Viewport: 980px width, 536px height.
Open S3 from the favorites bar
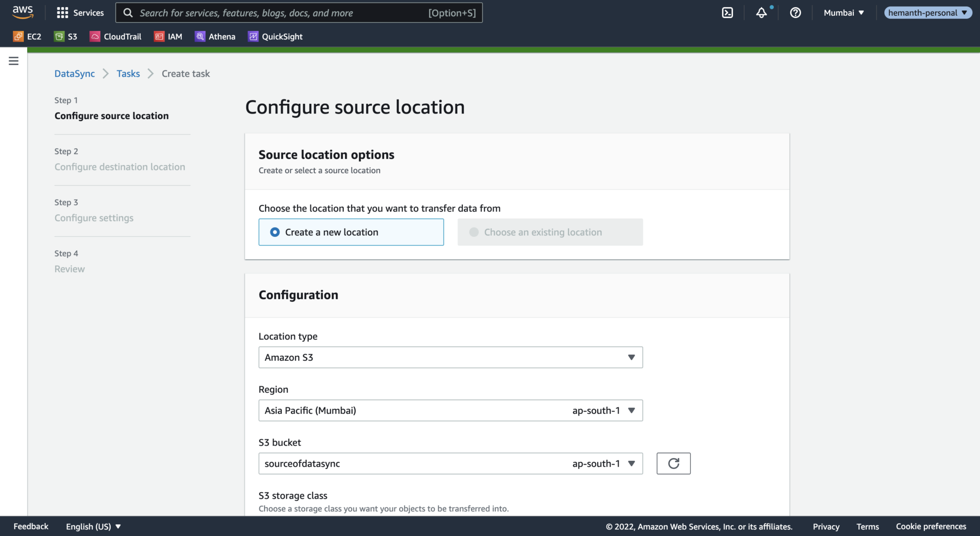[x=66, y=36]
